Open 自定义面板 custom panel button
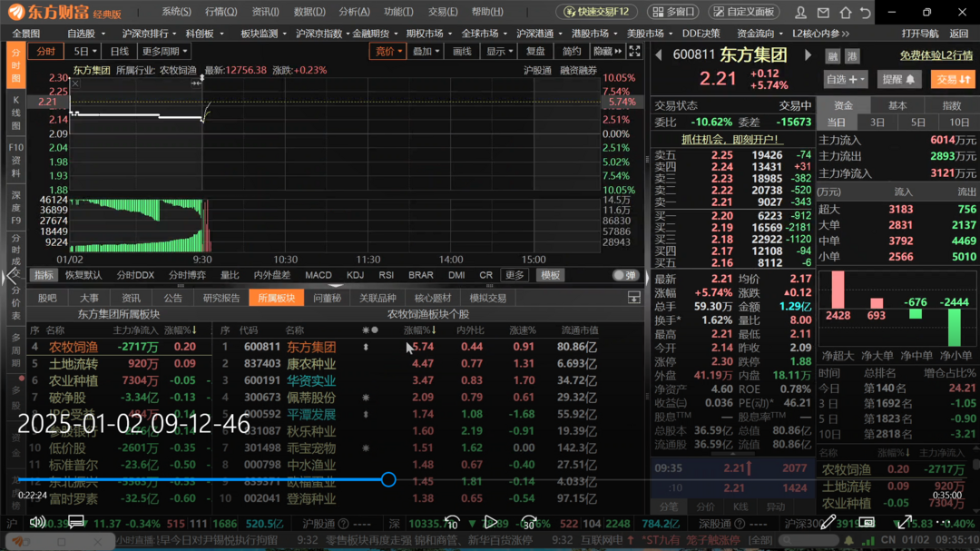This screenshot has height=551, width=980. tap(744, 12)
